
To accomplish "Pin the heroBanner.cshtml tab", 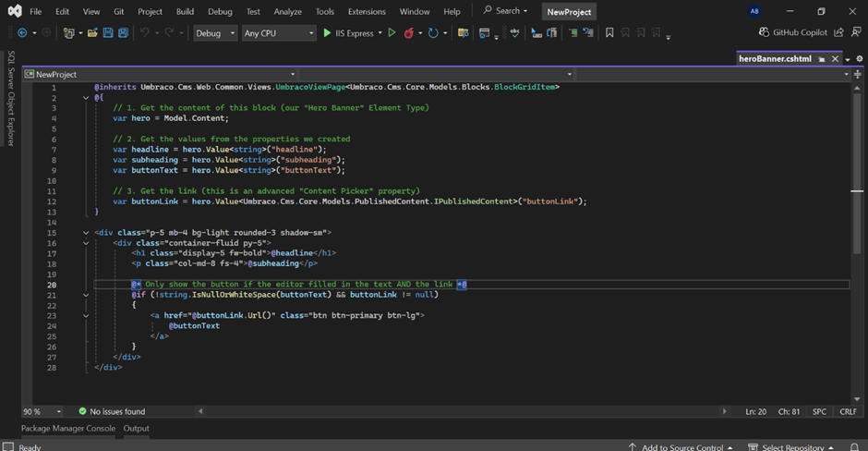I will point(823,58).
